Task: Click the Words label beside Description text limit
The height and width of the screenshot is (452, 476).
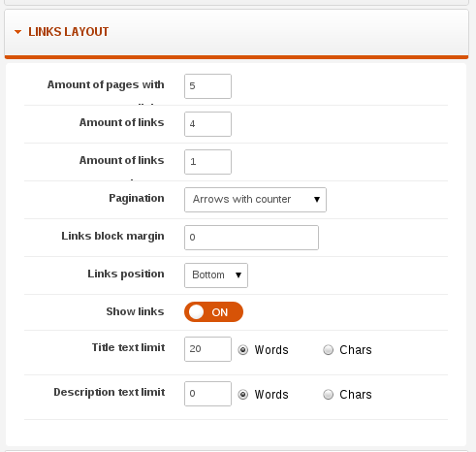Action: [x=271, y=395]
